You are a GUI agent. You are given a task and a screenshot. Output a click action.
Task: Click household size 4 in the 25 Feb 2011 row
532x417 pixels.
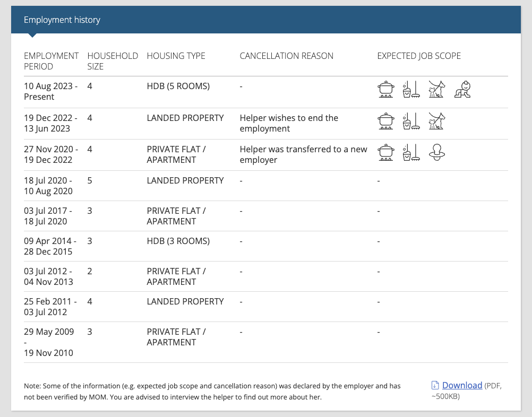point(90,301)
